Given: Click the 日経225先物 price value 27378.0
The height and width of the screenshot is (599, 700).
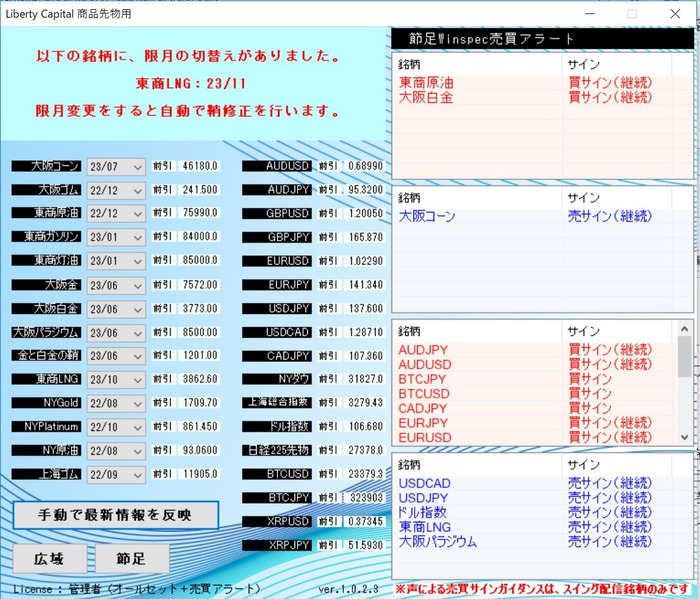Looking at the screenshot, I should pyautogui.click(x=366, y=450).
